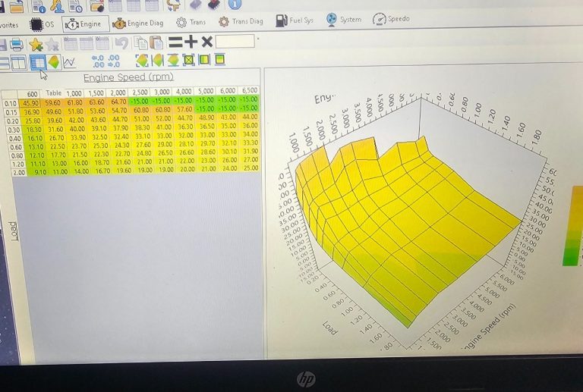Toggle the table-only view button
Screen dimensions: 583x392
click(x=37, y=62)
